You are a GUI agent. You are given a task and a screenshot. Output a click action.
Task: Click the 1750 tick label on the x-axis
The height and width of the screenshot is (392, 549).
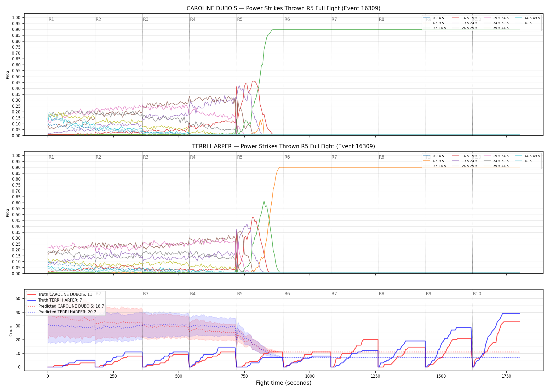coord(506,376)
